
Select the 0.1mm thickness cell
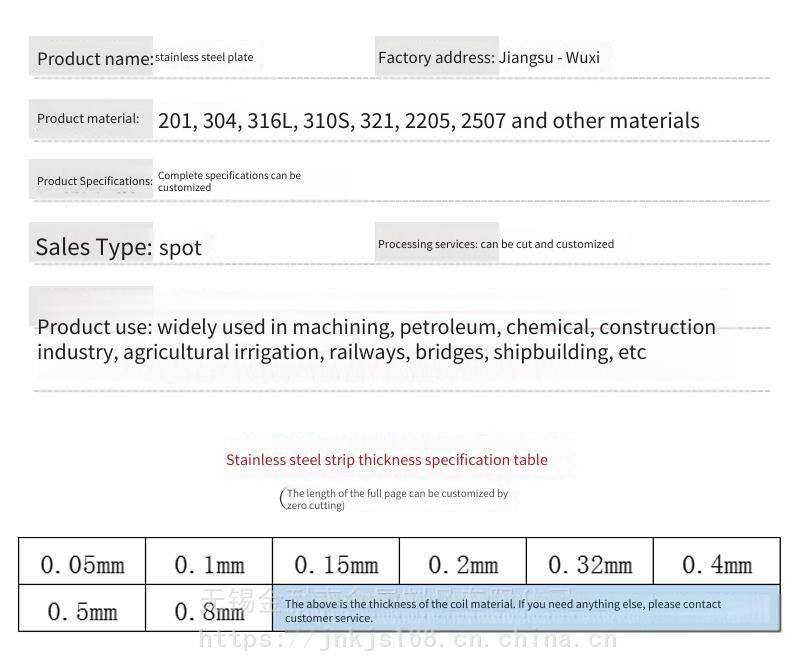209,565
